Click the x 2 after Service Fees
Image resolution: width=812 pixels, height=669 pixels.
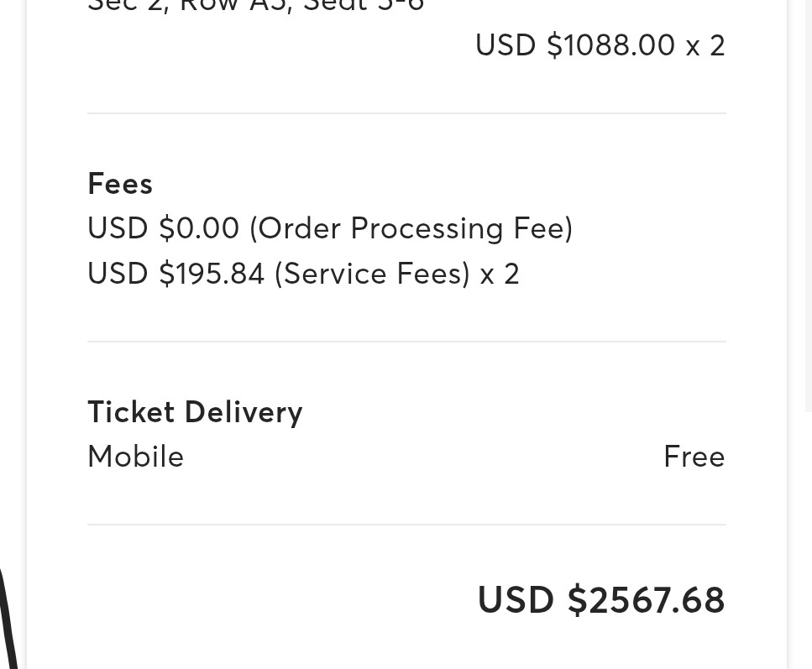pos(500,274)
